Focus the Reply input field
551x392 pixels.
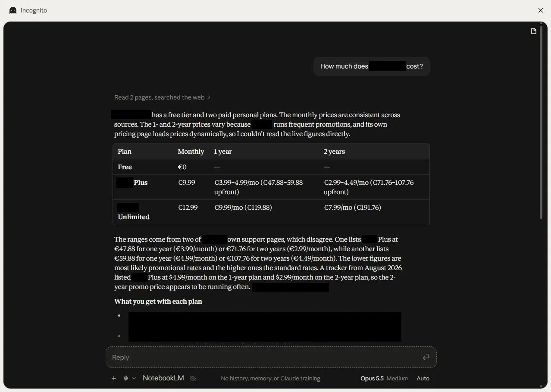[271, 357]
